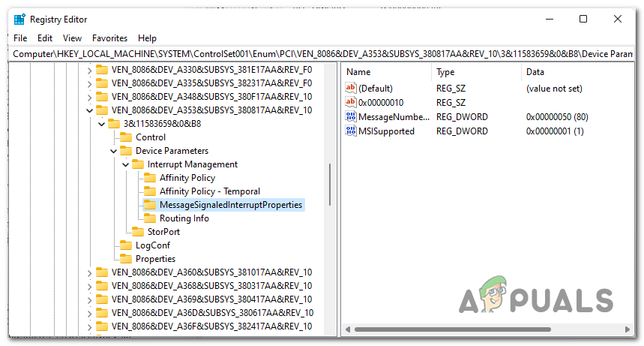The height and width of the screenshot is (346, 644).
Task: Open the Edit menu
Action: pyautogui.click(x=45, y=38)
